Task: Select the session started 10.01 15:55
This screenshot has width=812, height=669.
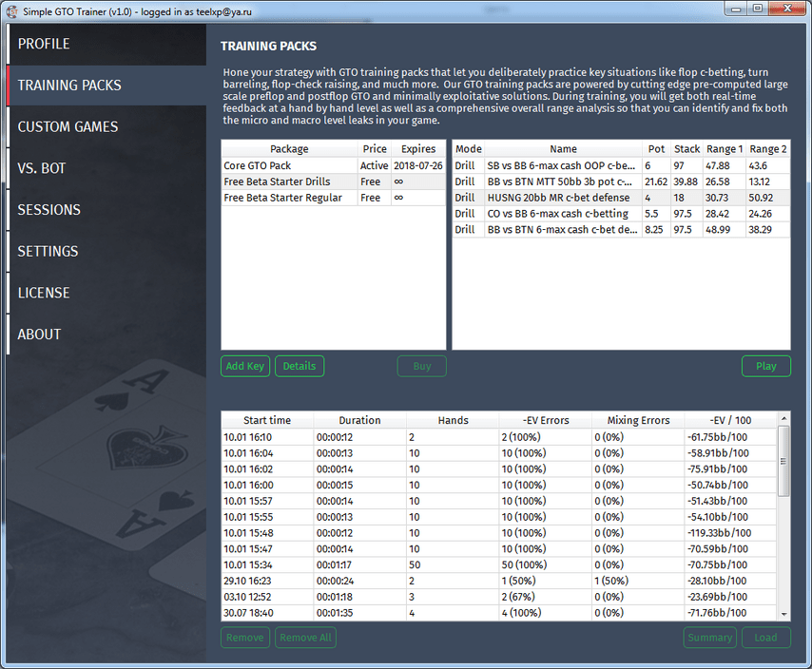Action: pos(499,517)
